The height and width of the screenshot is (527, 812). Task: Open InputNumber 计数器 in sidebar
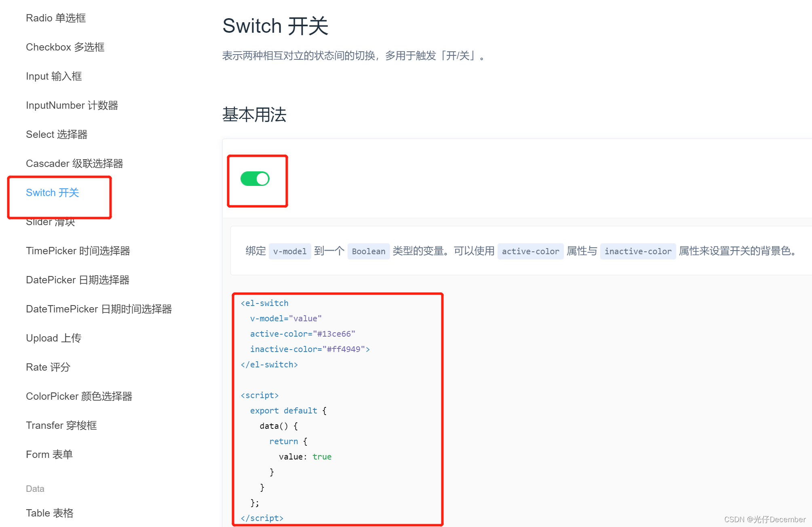(x=72, y=105)
